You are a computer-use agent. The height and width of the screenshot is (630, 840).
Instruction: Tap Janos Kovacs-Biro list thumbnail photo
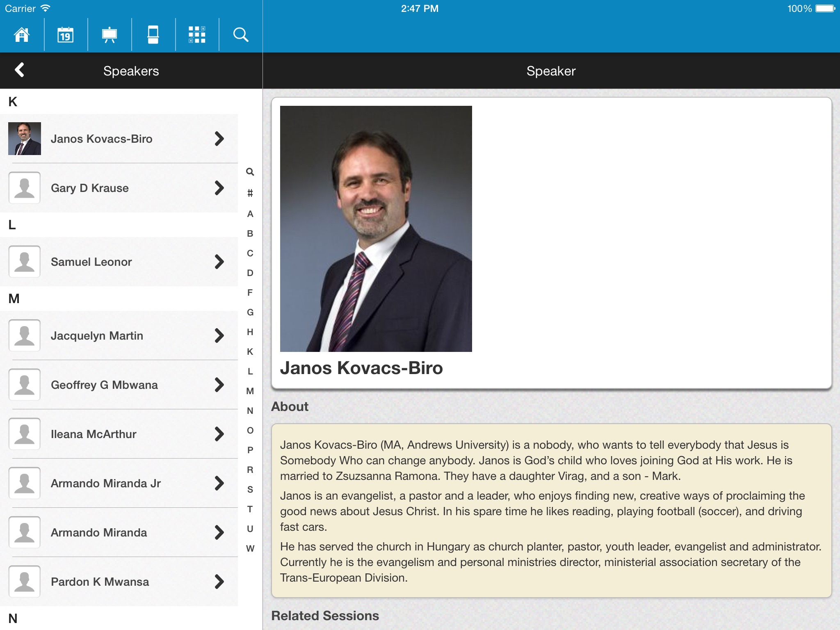pos(25,139)
